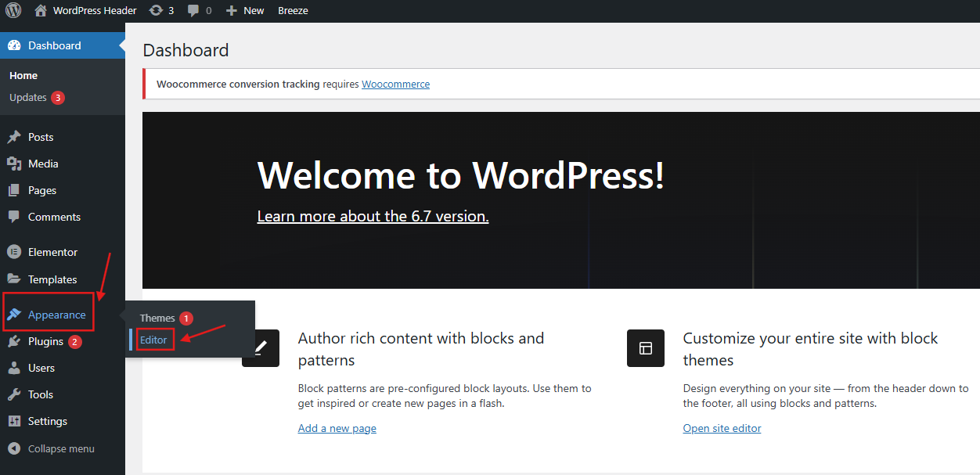Open the updates icon showing 3

[x=157, y=11]
